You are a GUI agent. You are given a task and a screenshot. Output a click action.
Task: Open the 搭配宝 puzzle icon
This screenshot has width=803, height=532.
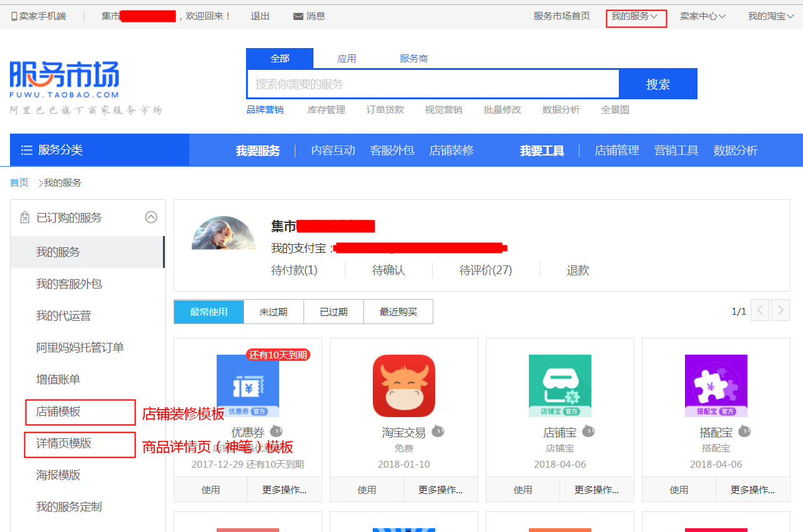716,385
